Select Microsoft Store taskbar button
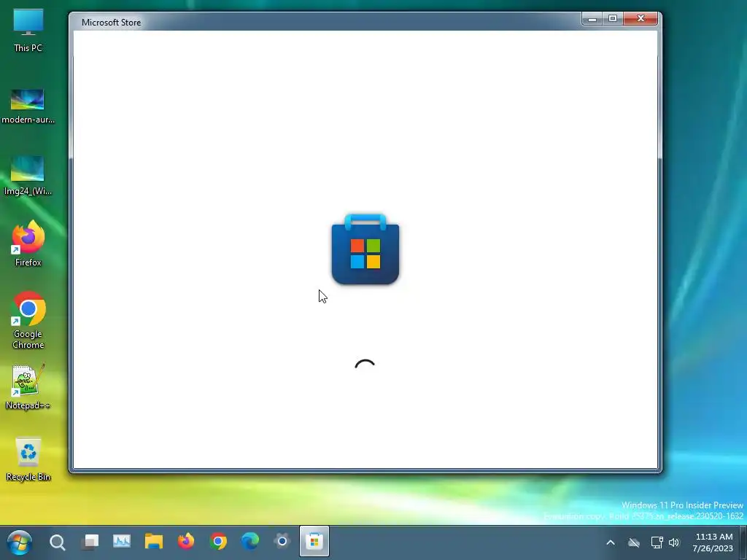Image resolution: width=747 pixels, height=560 pixels. tap(314, 542)
